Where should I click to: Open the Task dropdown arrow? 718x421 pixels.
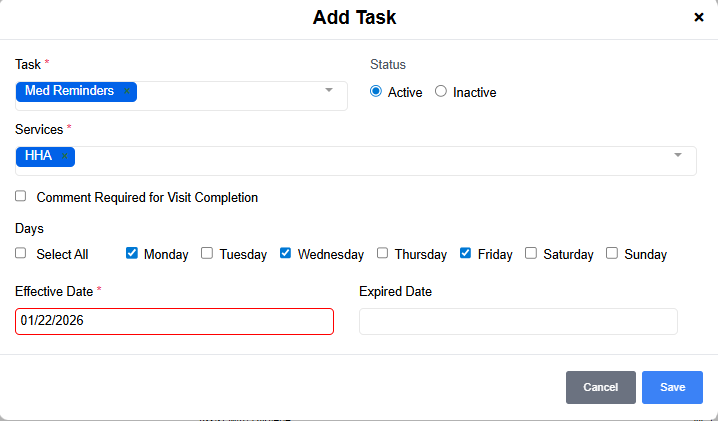point(329,91)
